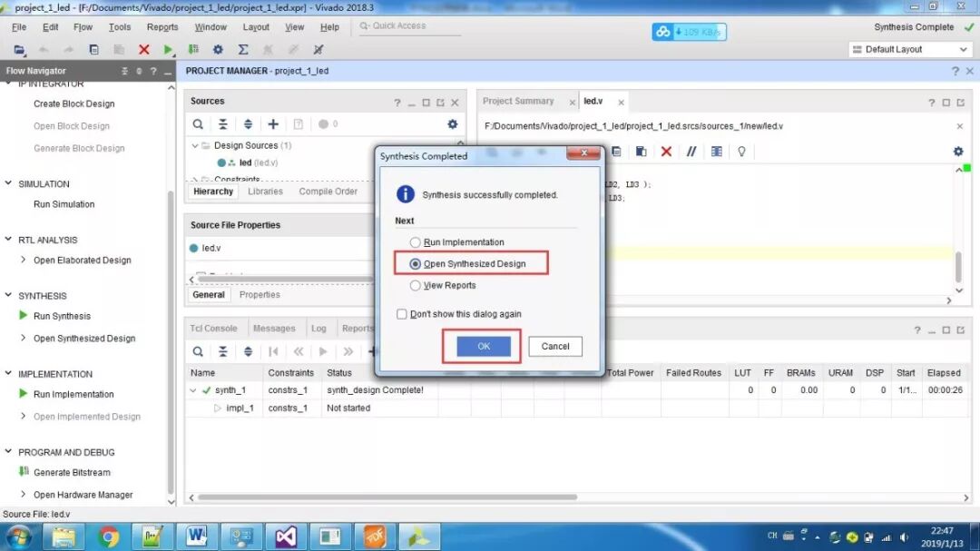Open Sources panel settings gear
The image size is (980, 551).
[453, 124]
